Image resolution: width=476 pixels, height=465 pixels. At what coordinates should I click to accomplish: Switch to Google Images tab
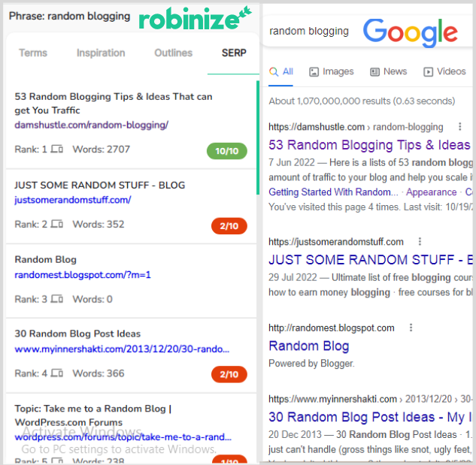coord(332,71)
